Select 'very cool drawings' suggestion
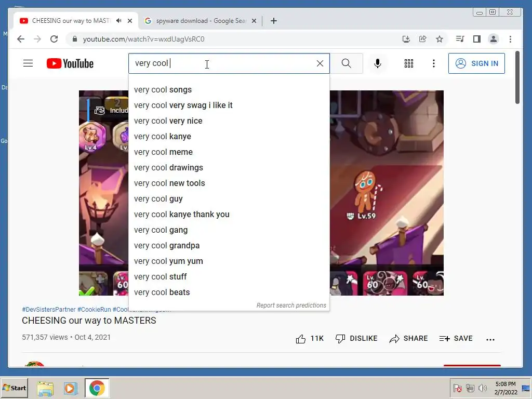Screen dimensions: 532x399 click(229, 168)
